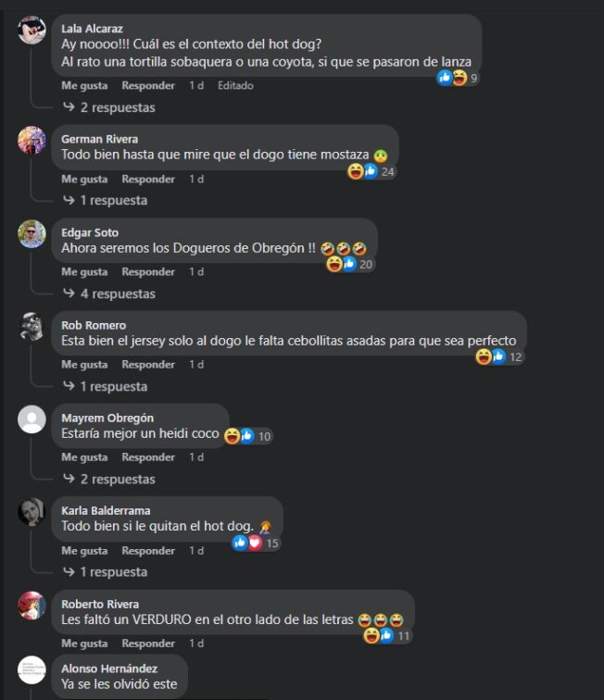The image size is (604, 700).
Task: Click Responder under Karla Balderrama's comment
Action: click(148, 550)
